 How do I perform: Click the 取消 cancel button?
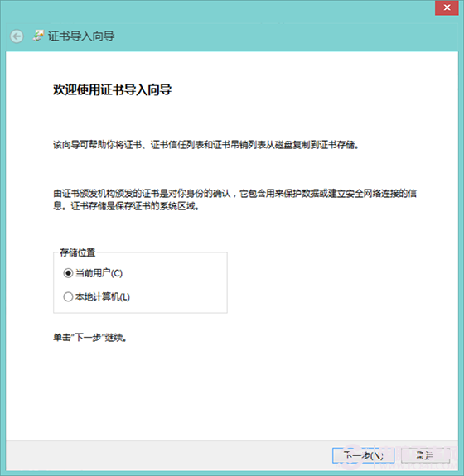click(x=425, y=455)
